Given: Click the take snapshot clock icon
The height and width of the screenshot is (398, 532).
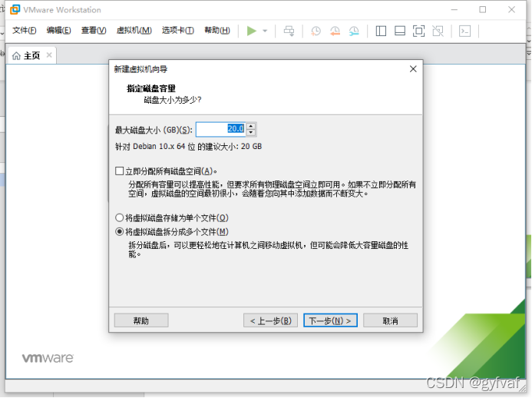Looking at the screenshot, I should click(x=316, y=31).
